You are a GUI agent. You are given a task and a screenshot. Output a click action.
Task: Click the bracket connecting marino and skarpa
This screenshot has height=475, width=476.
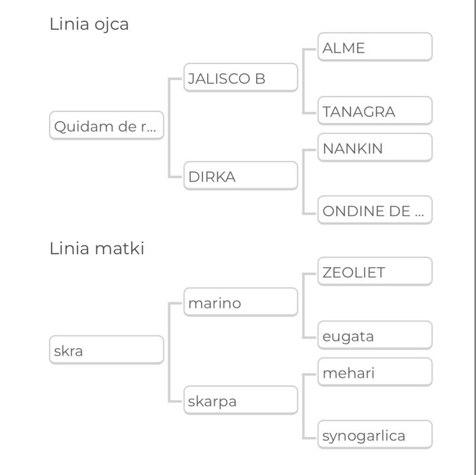(169, 352)
